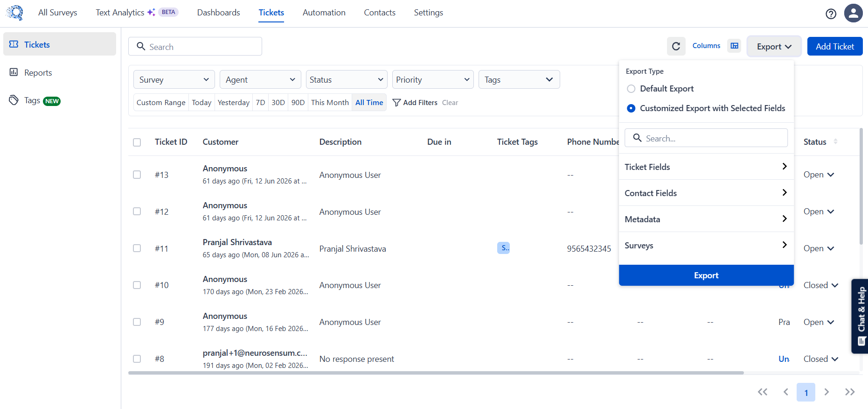The height and width of the screenshot is (409, 868).
Task: Switch to the Dashboards tab
Action: pyautogui.click(x=218, y=13)
